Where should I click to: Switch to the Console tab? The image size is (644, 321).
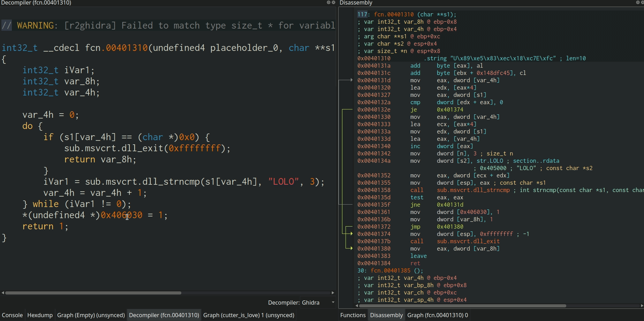pos(12,315)
